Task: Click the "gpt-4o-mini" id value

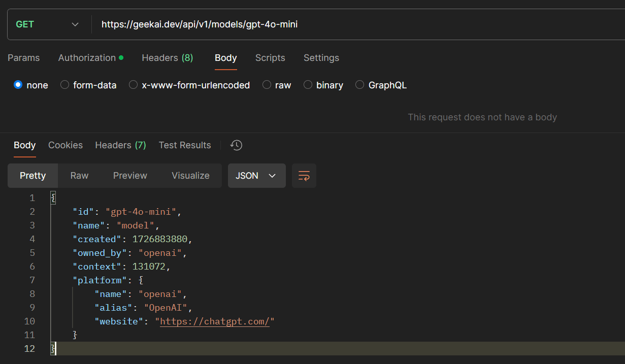Action: 141,212
